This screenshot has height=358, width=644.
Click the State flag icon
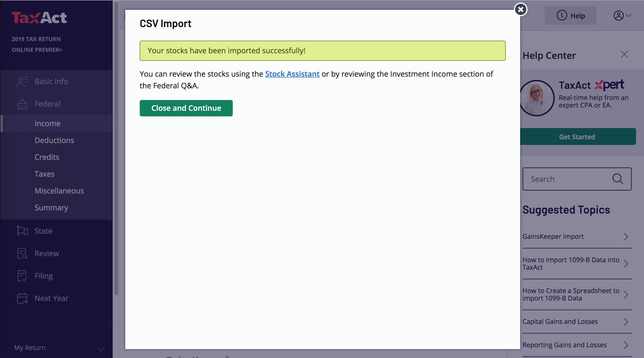point(22,231)
